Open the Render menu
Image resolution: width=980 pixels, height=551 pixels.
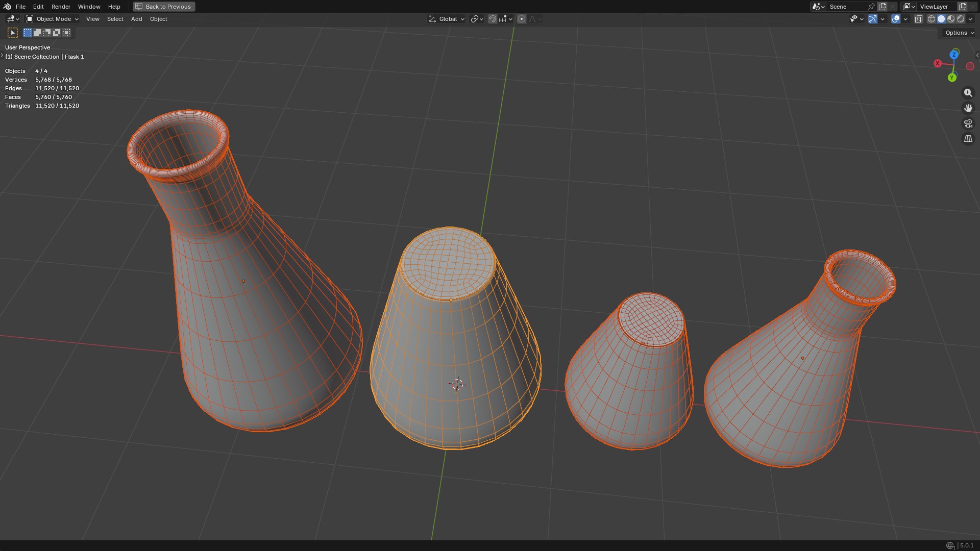pyautogui.click(x=61, y=7)
